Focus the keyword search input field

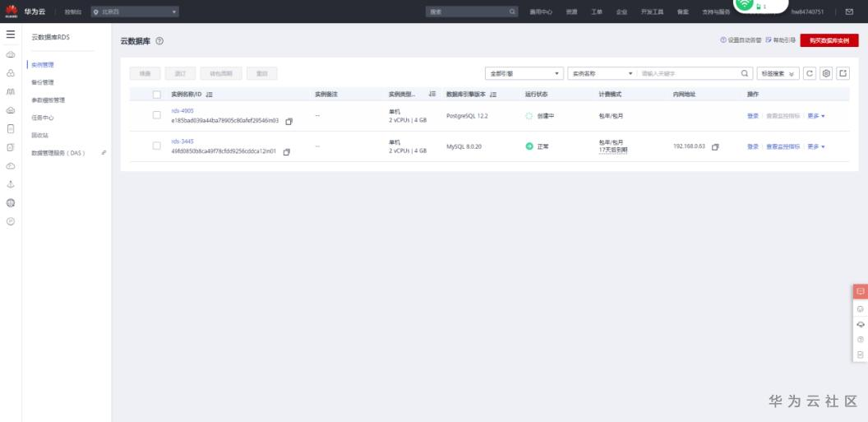(689, 73)
